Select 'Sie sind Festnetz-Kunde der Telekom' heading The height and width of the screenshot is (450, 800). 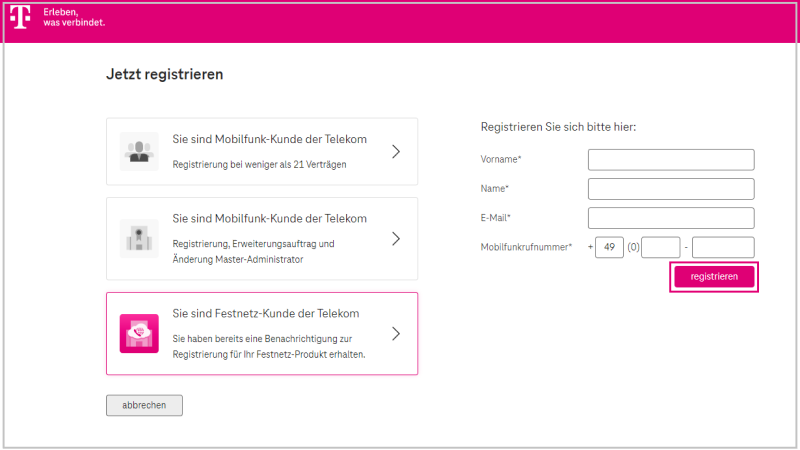tap(266, 313)
